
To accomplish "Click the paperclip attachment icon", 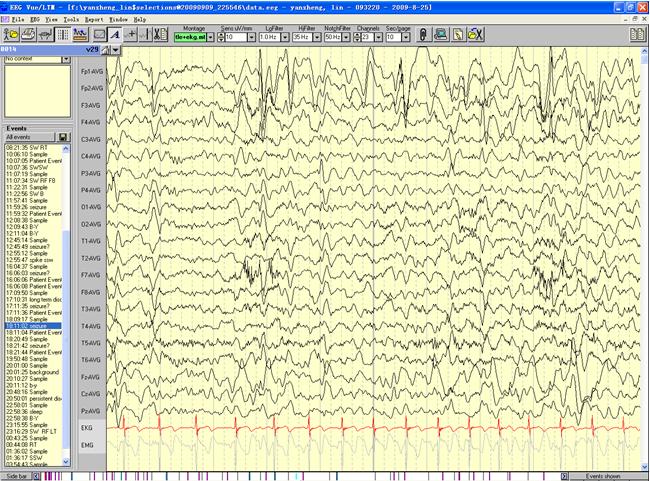I will point(423,35).
